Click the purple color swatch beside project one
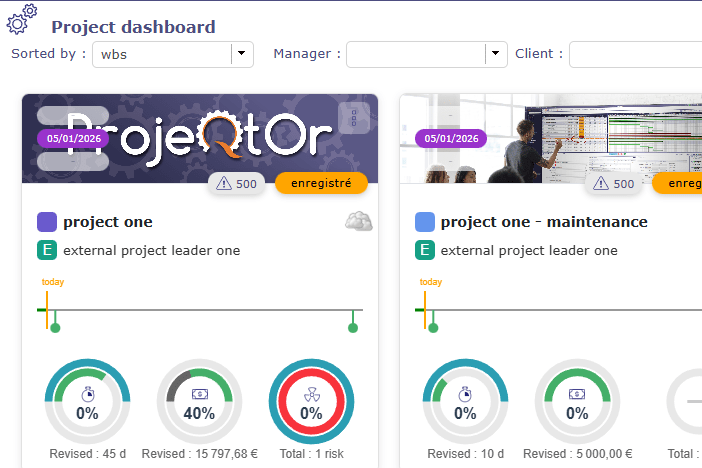702x468 pixels. pyautogui.click(x=47, y=222)
